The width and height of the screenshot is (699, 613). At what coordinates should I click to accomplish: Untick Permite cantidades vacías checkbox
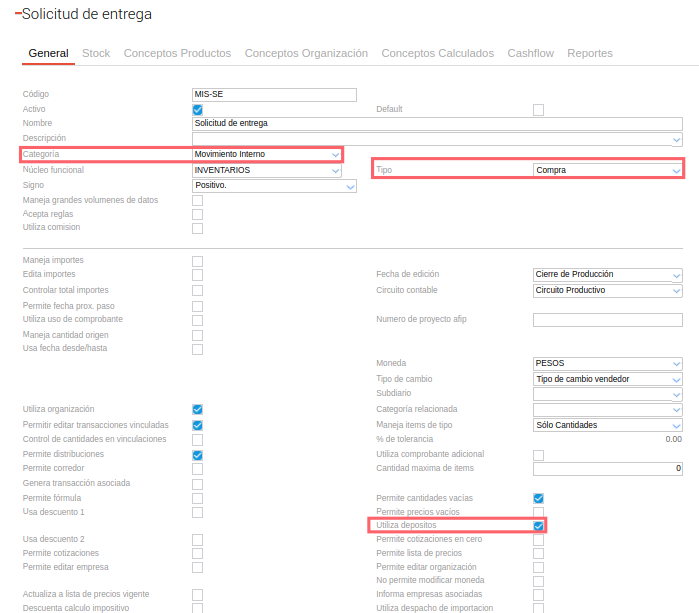click(x=539, y=498)
